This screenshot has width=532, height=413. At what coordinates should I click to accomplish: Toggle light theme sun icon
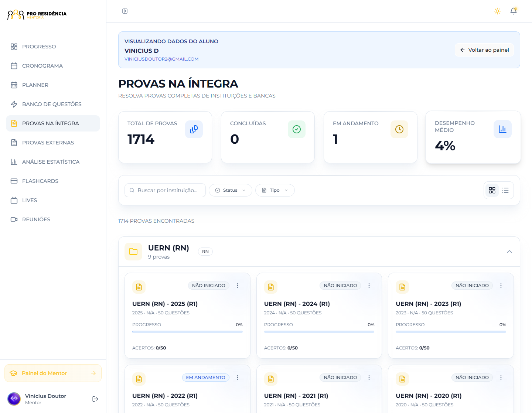tap(497, 11)
